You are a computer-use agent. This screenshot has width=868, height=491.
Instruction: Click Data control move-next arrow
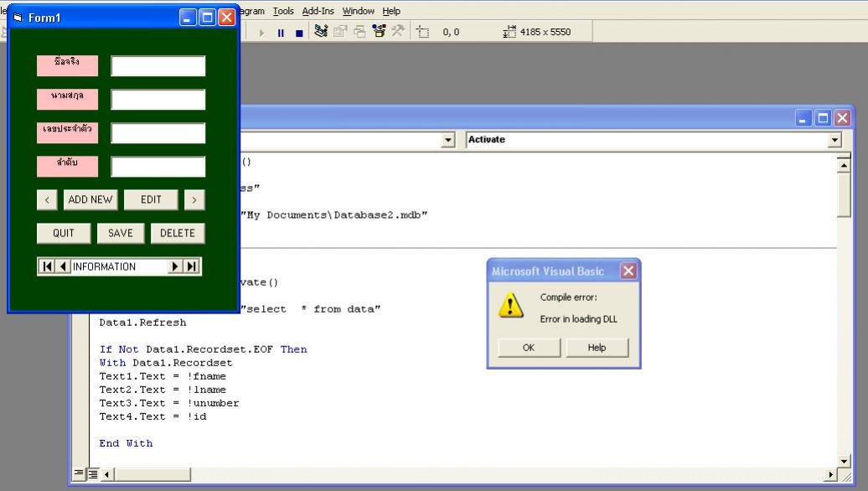coord(175,266)
